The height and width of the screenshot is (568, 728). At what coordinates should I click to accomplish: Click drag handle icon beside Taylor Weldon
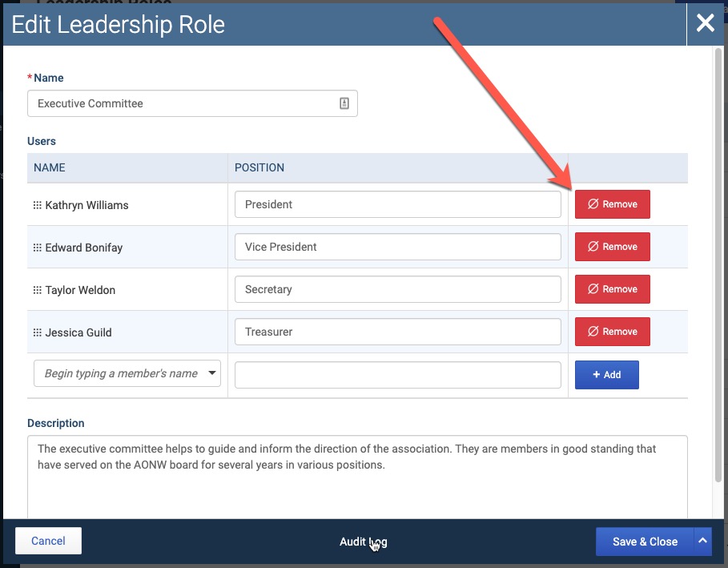(37, 290)
